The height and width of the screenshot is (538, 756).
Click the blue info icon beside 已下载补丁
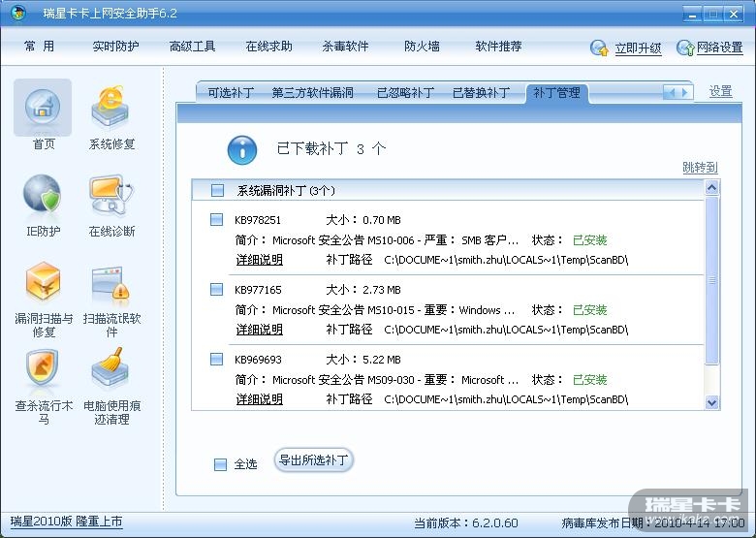coord(242,149)
